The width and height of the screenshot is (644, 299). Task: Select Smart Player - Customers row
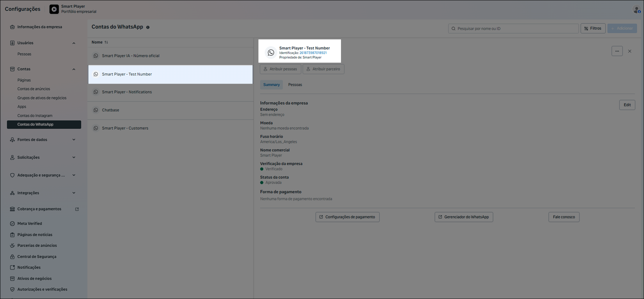click(x=170, y=128)
